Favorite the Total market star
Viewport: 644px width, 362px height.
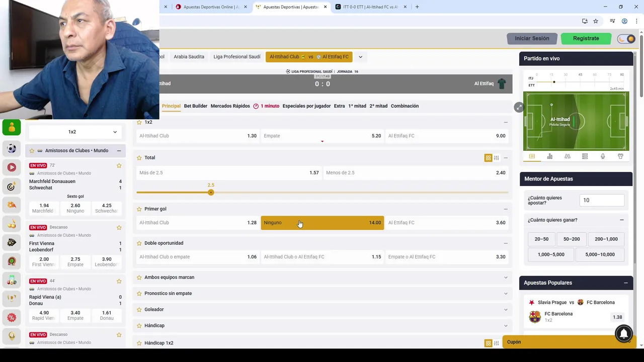139,157
